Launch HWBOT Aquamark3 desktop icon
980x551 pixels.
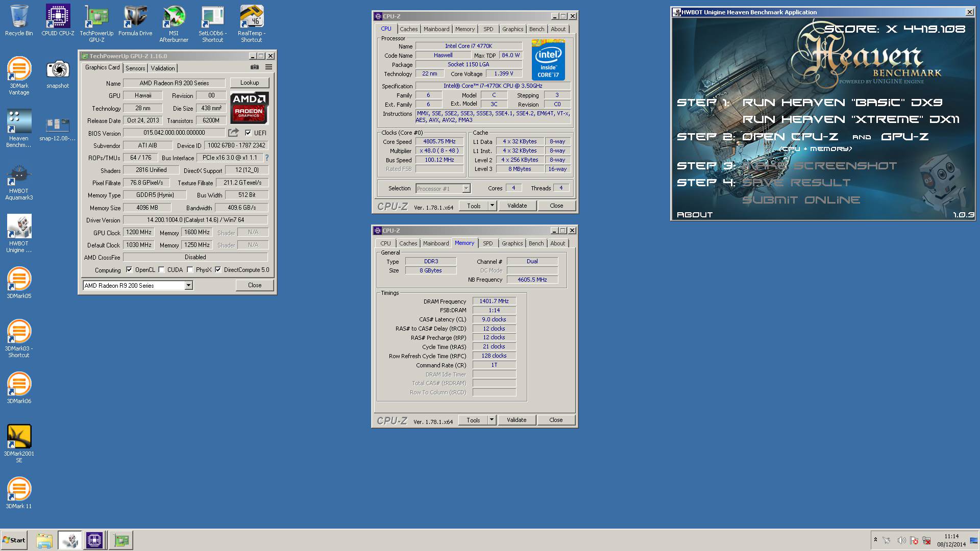[19, 181]
